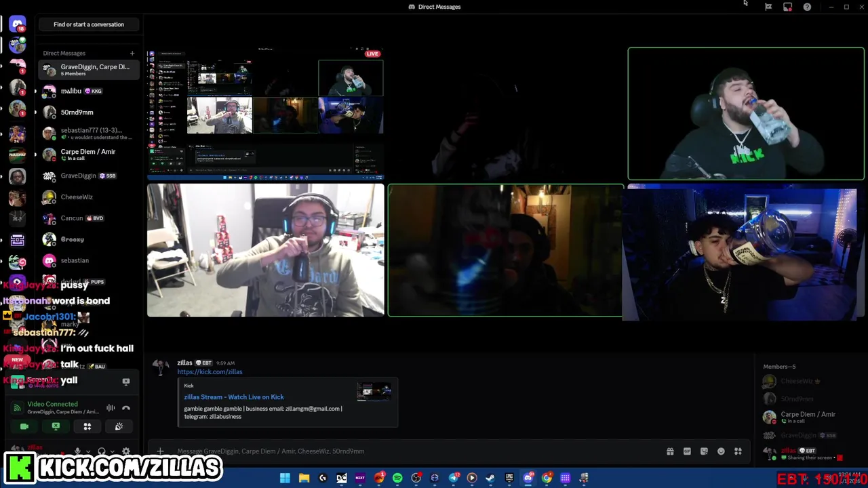The width and height of the screenshot is (868, 488).
Task: Add attachment with message plus button
Action: [x=160, y=451]
